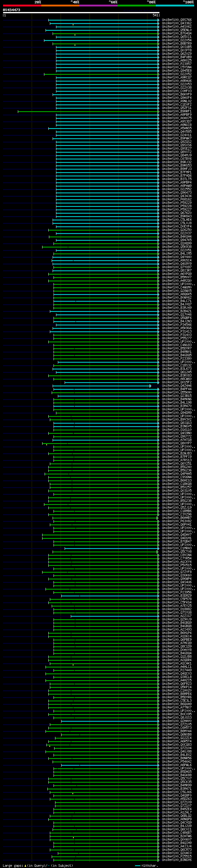Screen dimensions: 197x868
Task: Select the UniRef100_A5ANS5 label
Action: point(177,128)
